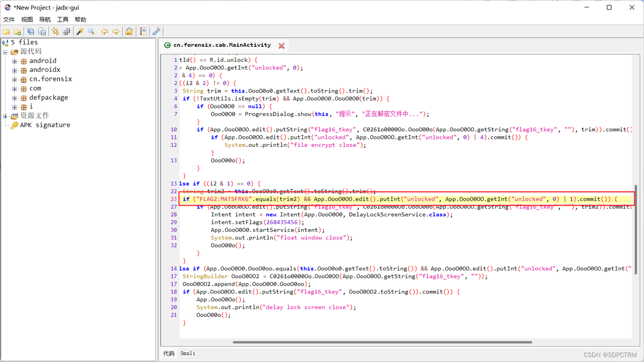The width and height of the screenshot is (644, 362).
Task: Toggle the Flatten packages icon
Action: 66,32
